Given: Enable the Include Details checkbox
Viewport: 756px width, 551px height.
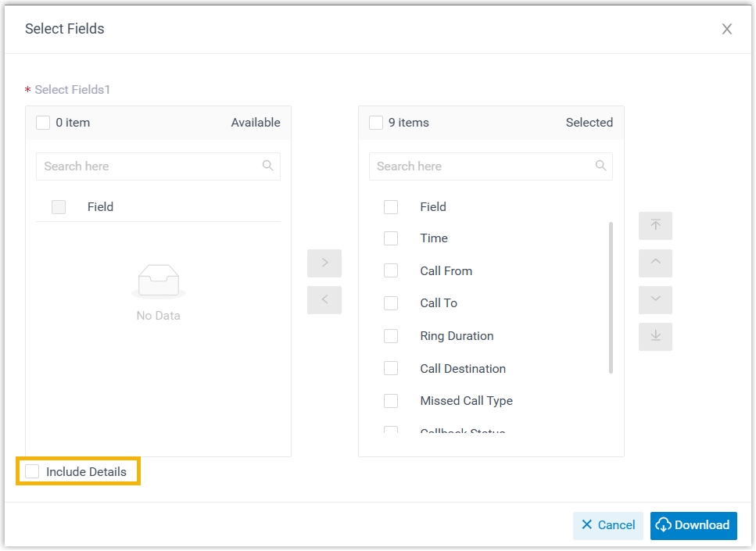Looking at the screenshot, I should point(32,471).
